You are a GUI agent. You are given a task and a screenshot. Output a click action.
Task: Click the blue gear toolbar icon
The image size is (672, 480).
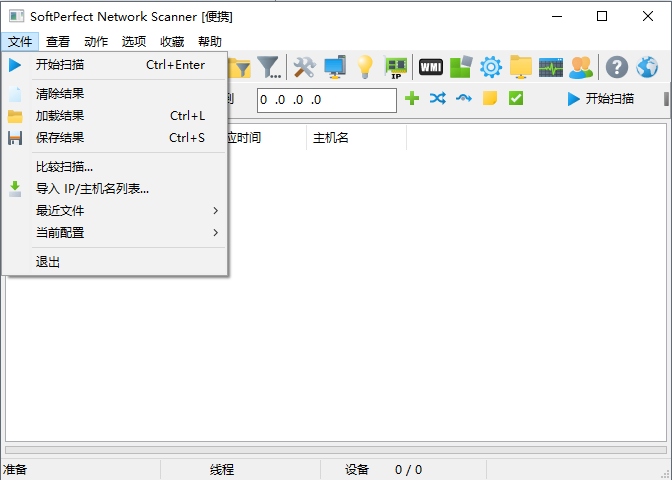tap(491, 67)
